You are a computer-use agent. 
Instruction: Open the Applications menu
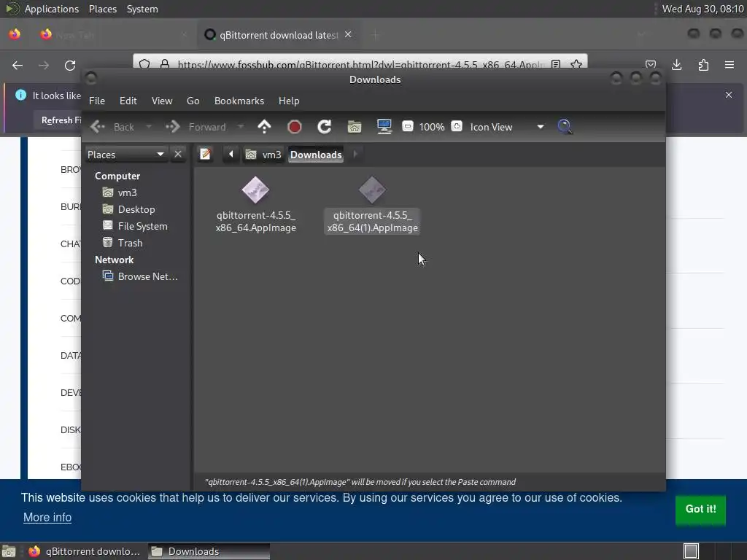(x=52, y=9)
